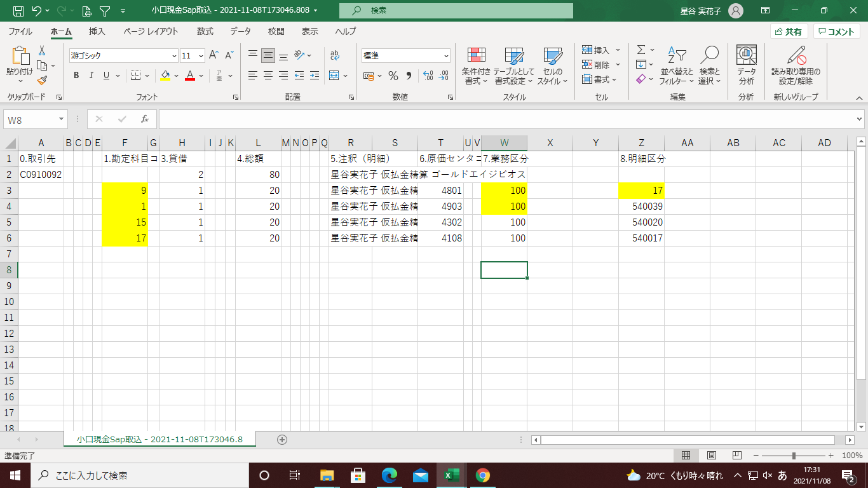The height and width of the screenshot is (488, 868).
Task: Click the コメント (Comments) button
Action: (837, 31)
